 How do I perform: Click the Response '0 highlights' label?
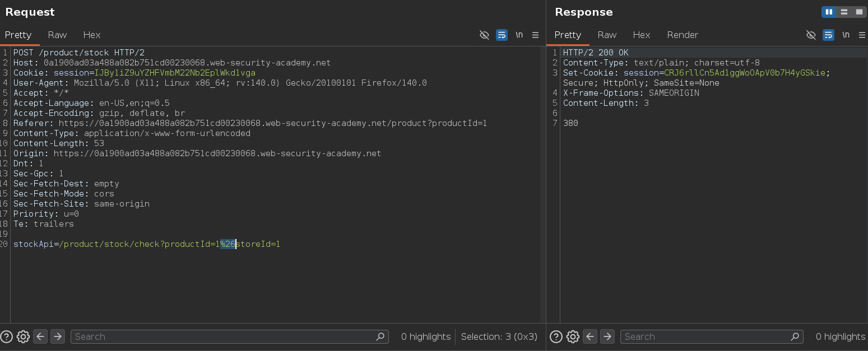point(841,336)
